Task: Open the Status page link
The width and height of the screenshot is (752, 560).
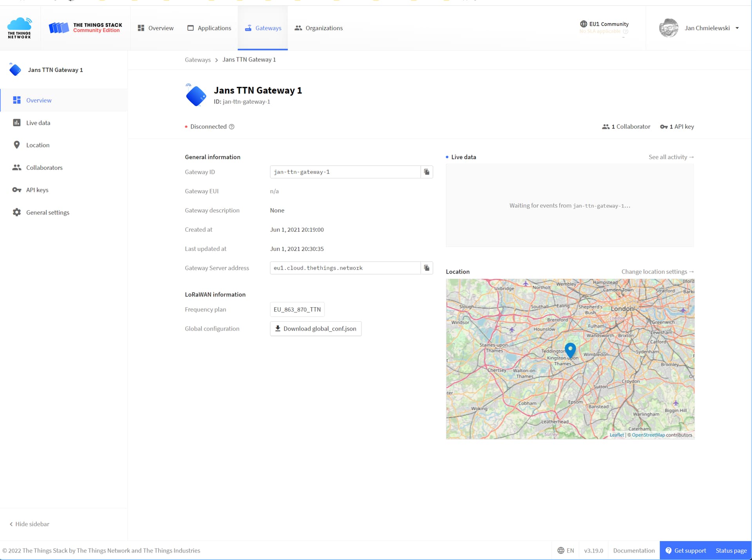Action: 731,551
